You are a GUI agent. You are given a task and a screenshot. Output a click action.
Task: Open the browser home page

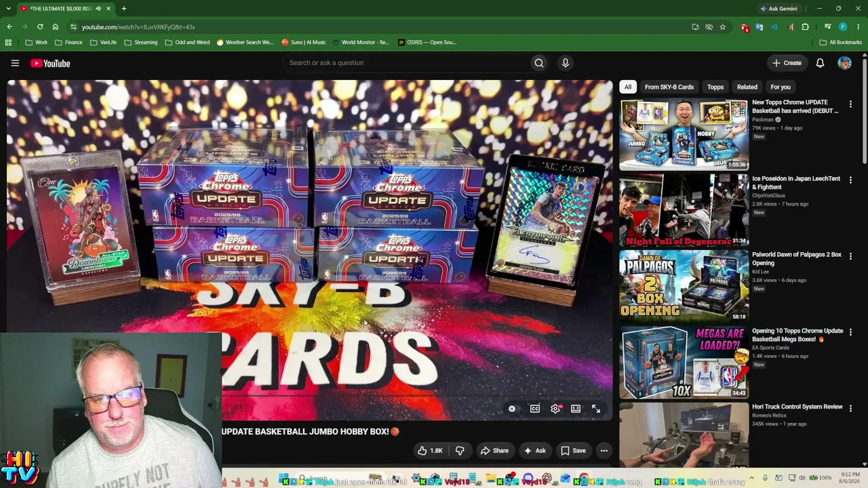coord(55,27)
